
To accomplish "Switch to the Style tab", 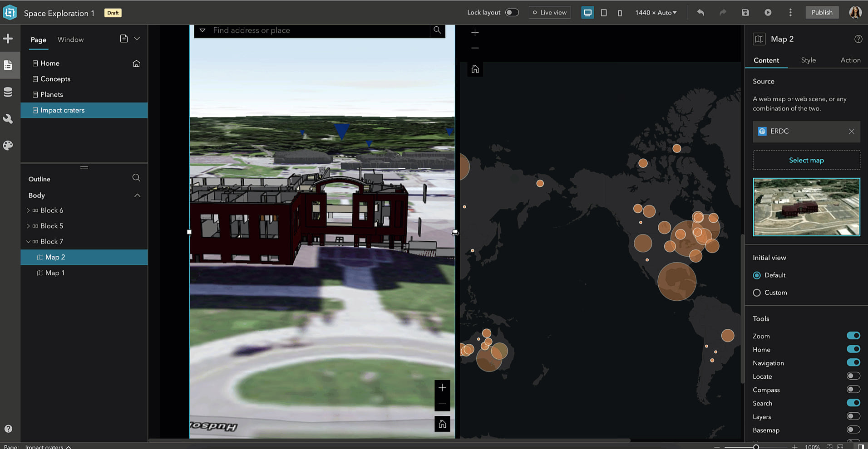I will click(808, 60).
